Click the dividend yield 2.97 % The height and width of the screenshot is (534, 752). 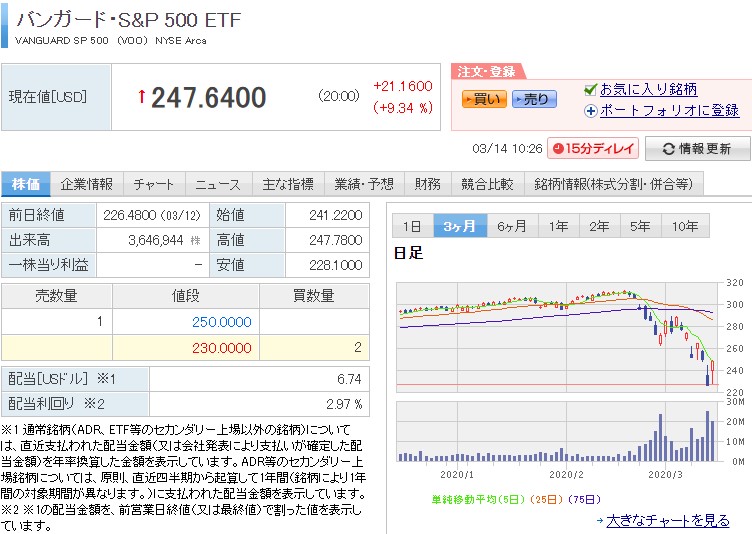(344, 404)
